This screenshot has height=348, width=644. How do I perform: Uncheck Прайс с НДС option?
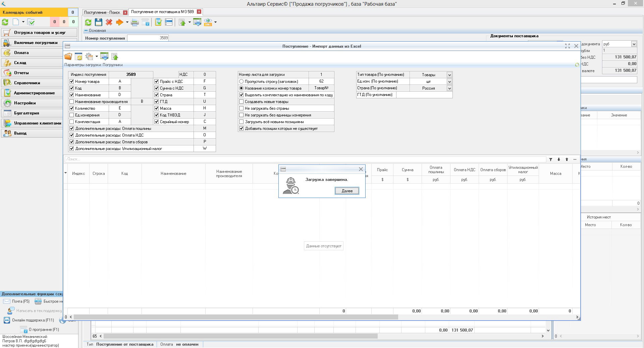pyautogui.click(x=156, y=81)
